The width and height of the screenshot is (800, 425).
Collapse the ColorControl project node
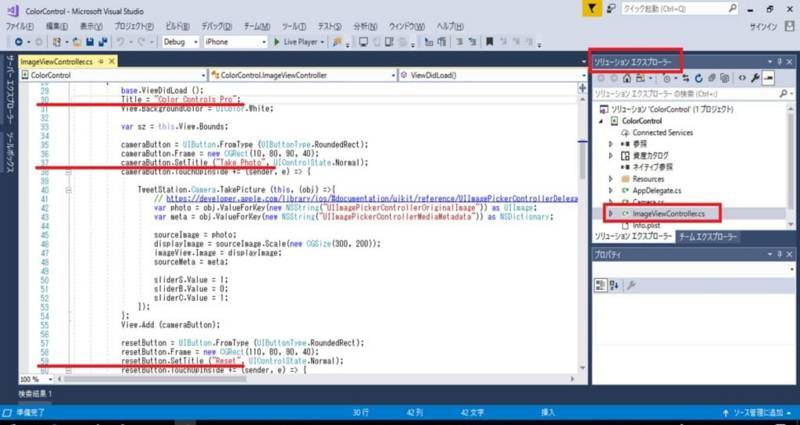601,121
